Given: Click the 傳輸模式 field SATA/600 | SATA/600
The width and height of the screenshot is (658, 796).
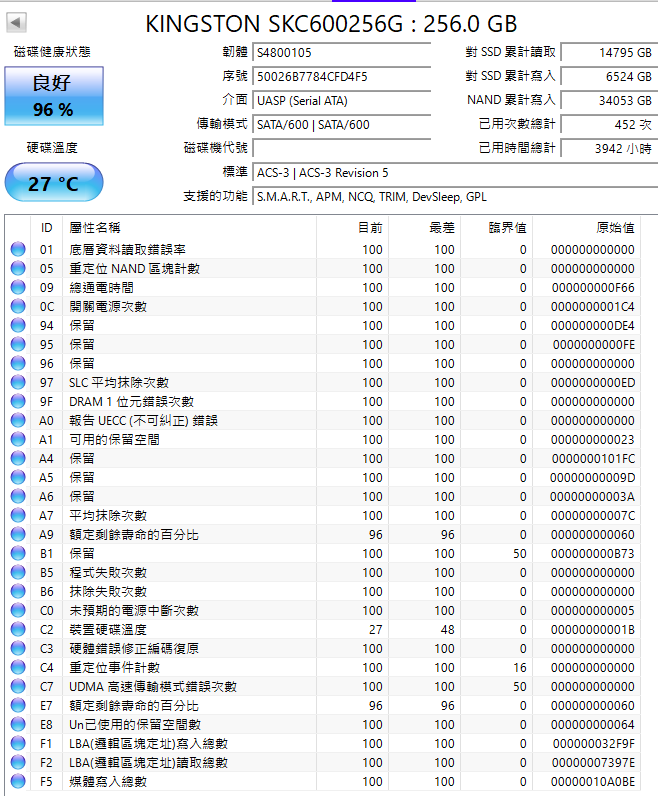Looking at the screenshot, I should [342, 124].
